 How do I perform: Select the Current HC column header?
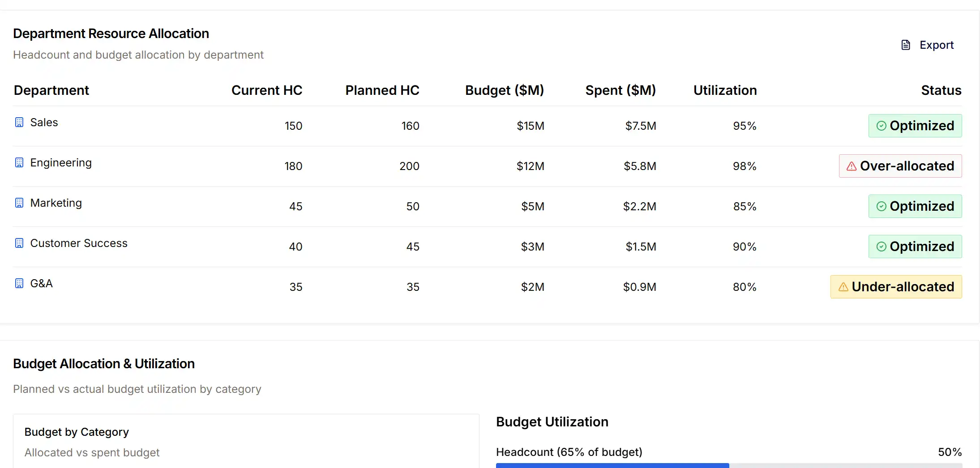point(266,90)
